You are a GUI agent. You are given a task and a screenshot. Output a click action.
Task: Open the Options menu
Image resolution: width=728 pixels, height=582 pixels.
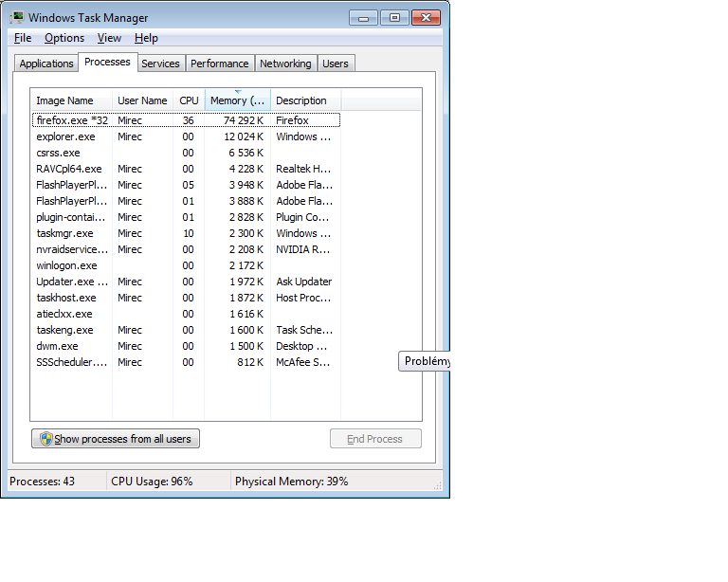click(x=64, y=38)
